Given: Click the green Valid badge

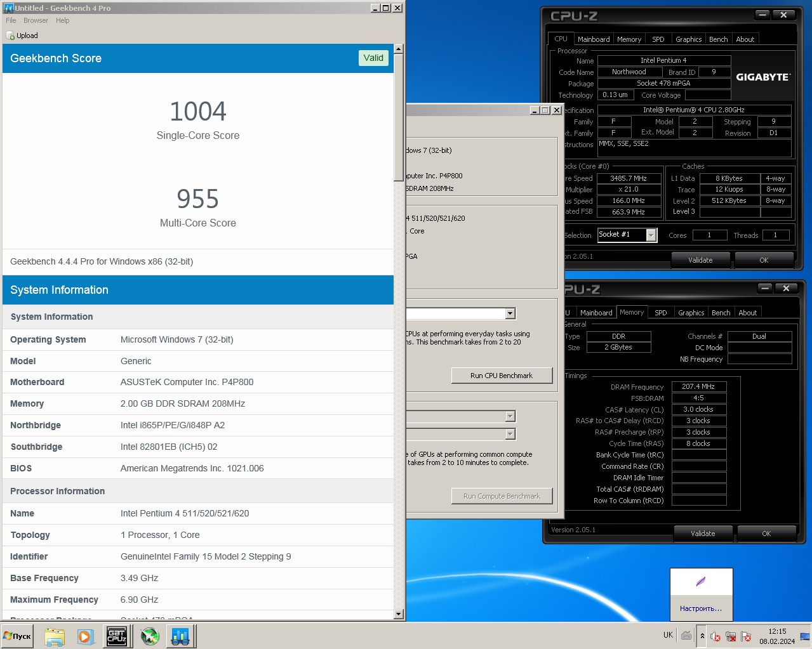Looking at the screenshot, I should click(x=373, y=58).
